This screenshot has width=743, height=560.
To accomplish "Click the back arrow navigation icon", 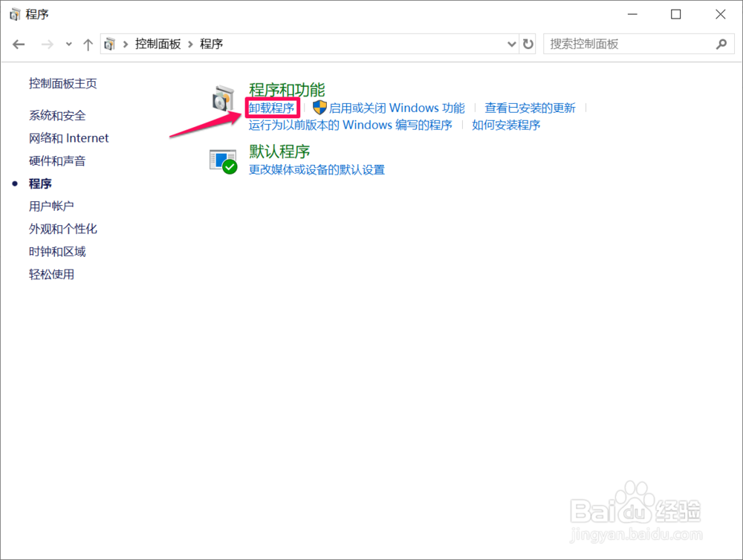I will pos(19,44).
